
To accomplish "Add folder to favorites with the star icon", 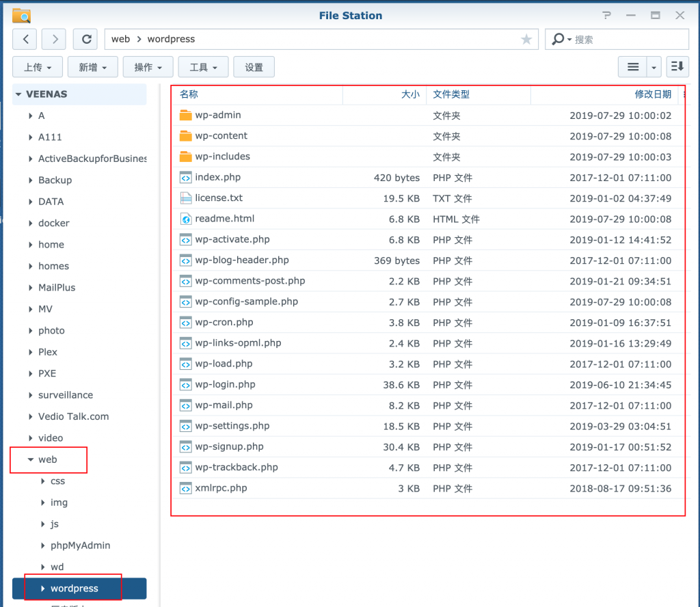I will click(x=526, y=39).
